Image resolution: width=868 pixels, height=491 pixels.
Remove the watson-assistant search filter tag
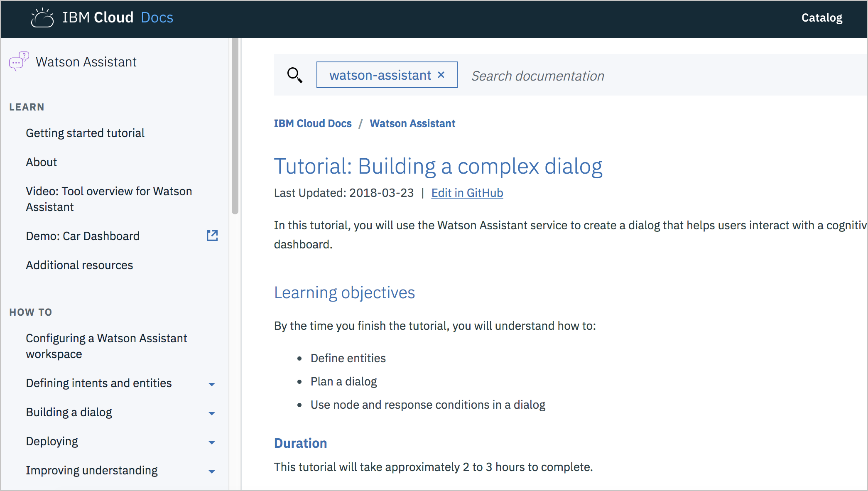pos(441,75)
